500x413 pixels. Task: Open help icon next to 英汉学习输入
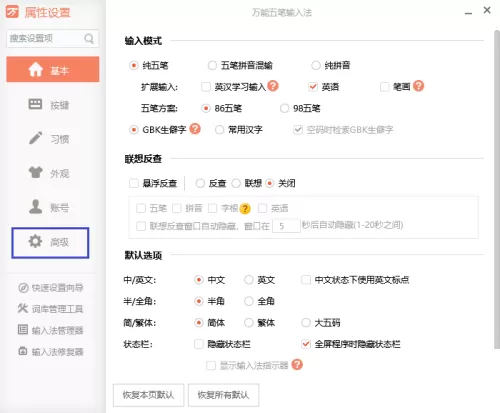pyautogui.click(x=273, y=86)
